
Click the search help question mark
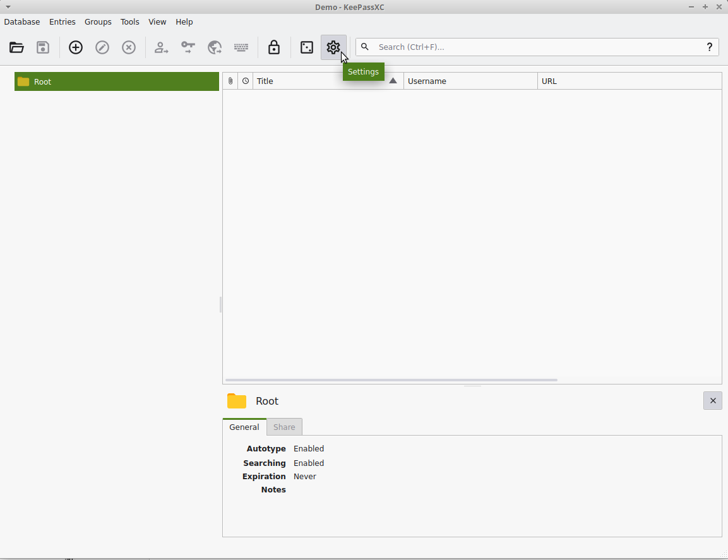[710, 47]
